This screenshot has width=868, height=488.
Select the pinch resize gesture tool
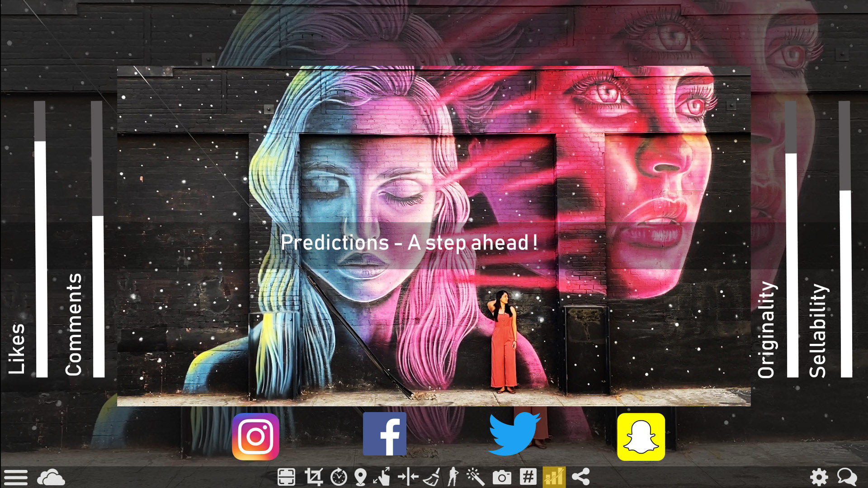(x=382, y=477)
